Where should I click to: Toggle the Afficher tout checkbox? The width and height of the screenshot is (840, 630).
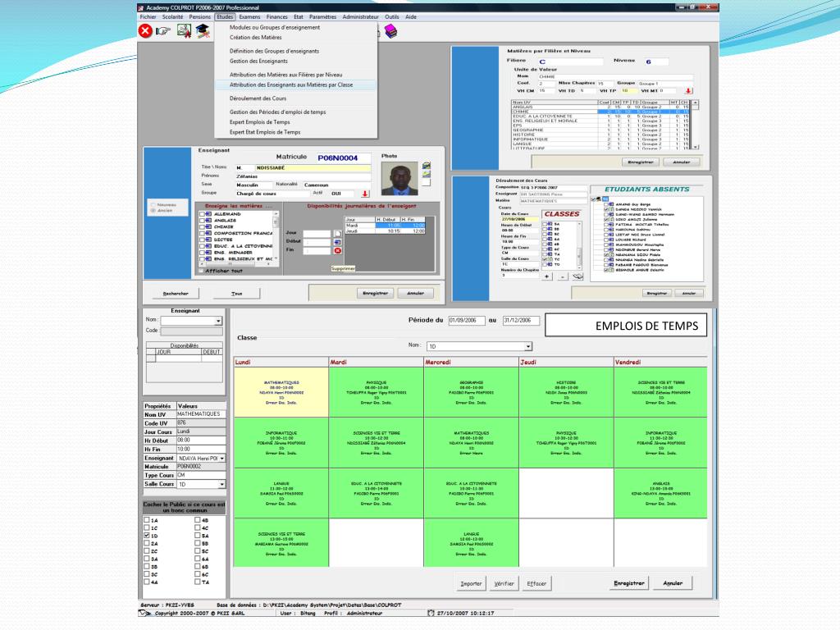(x=202, y=271)
